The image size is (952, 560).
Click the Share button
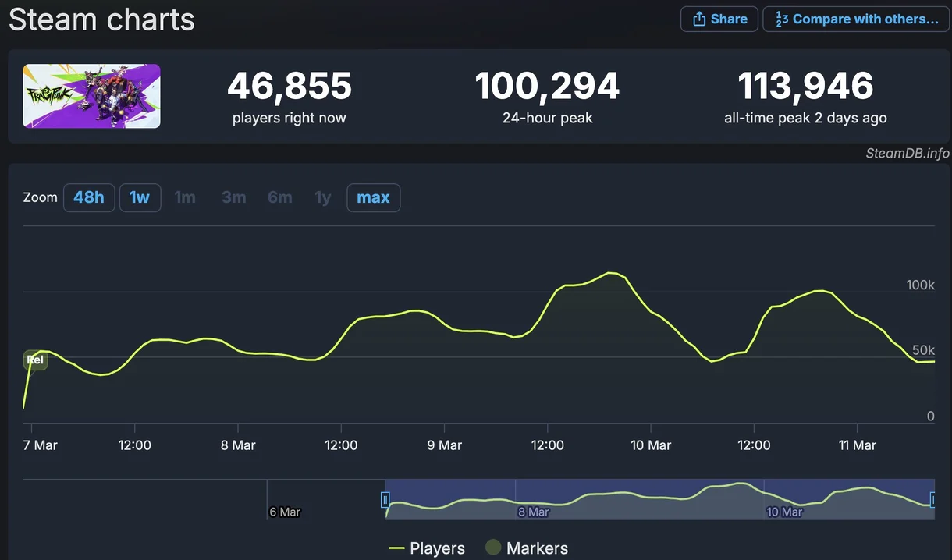(719, 19)
